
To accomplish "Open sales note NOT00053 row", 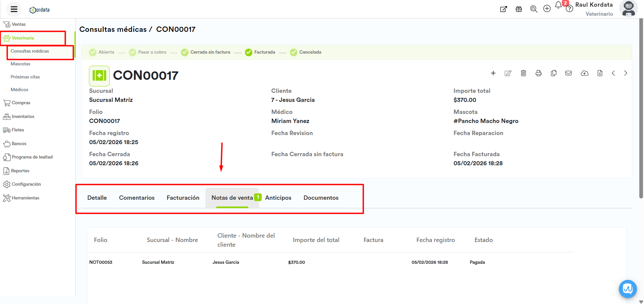I will coord(101,262).
